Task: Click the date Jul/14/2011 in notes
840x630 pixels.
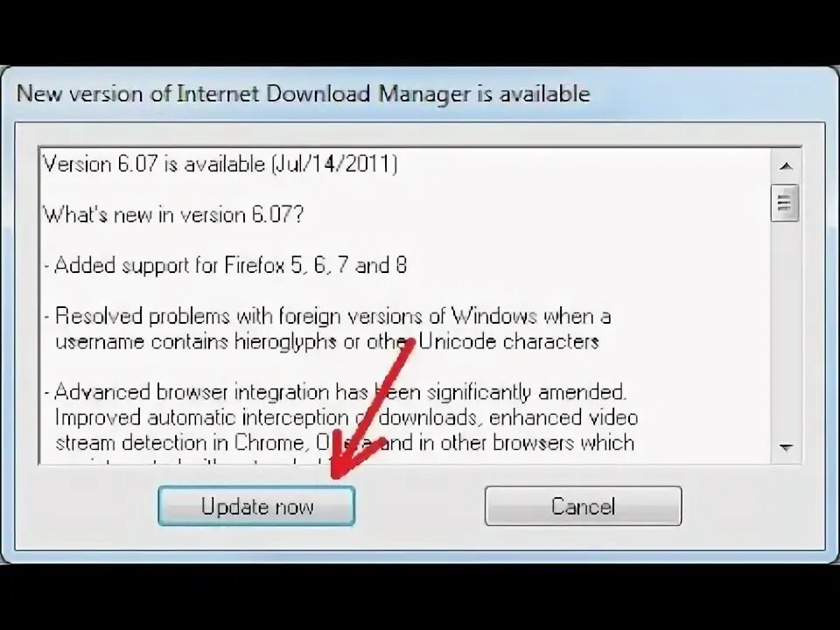Action: (x=335, y=164)
